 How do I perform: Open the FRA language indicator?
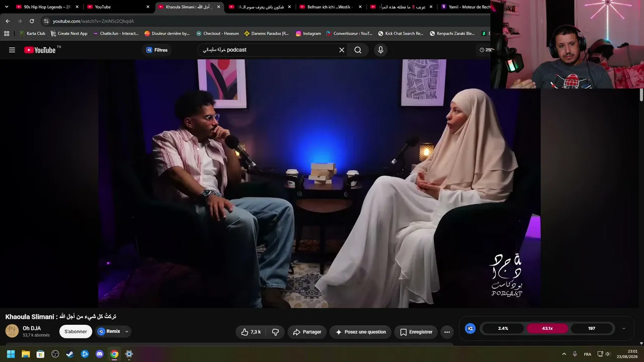coord(587,354)
